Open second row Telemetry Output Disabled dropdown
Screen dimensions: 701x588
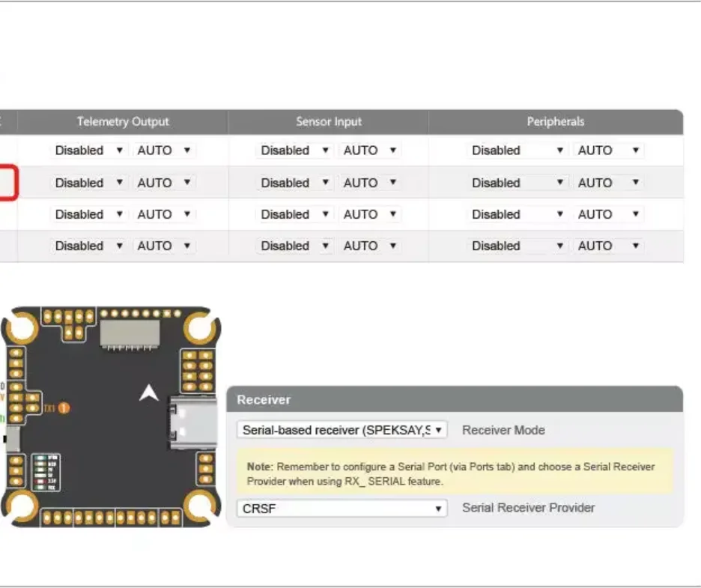click(89, 183)
